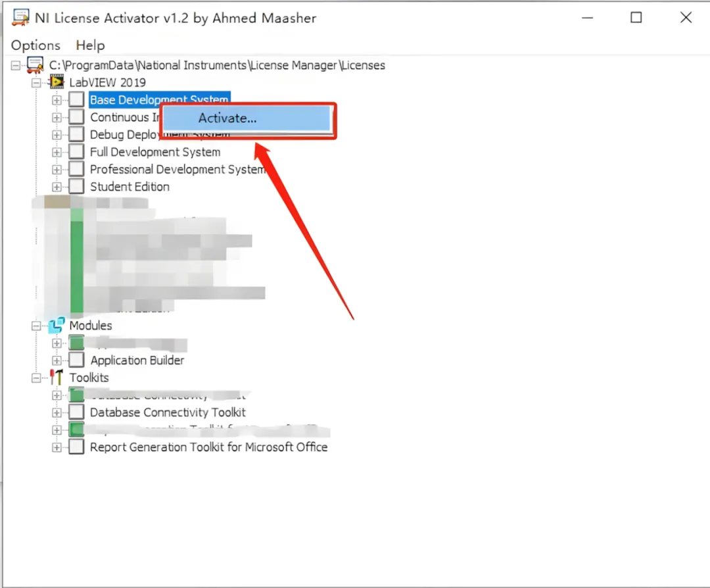The height and width of the screenshot is (588, 710).
Task: Click the Licenses root folder computer icon
Action: (35, 65)
